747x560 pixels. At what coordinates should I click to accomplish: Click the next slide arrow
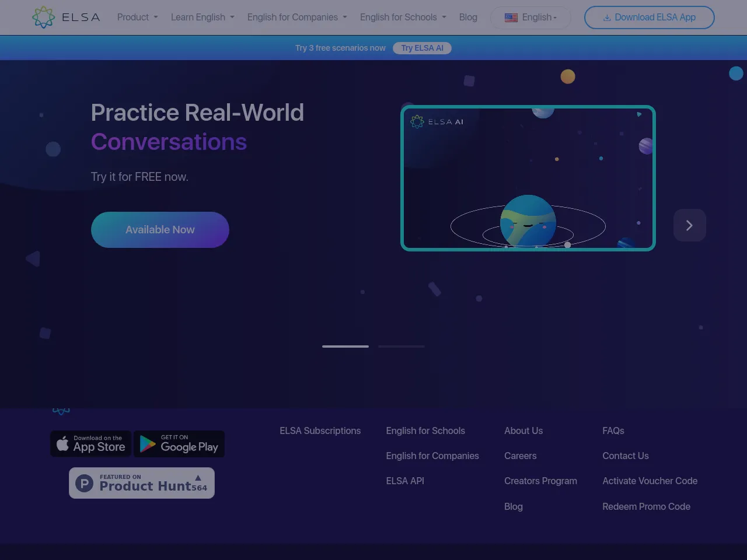(689, 225)
